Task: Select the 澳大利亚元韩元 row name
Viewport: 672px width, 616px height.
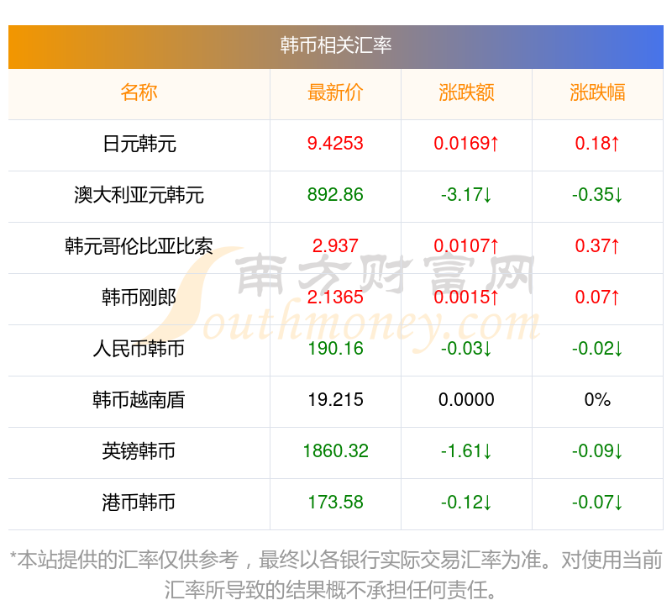Action: click(139, 196)
